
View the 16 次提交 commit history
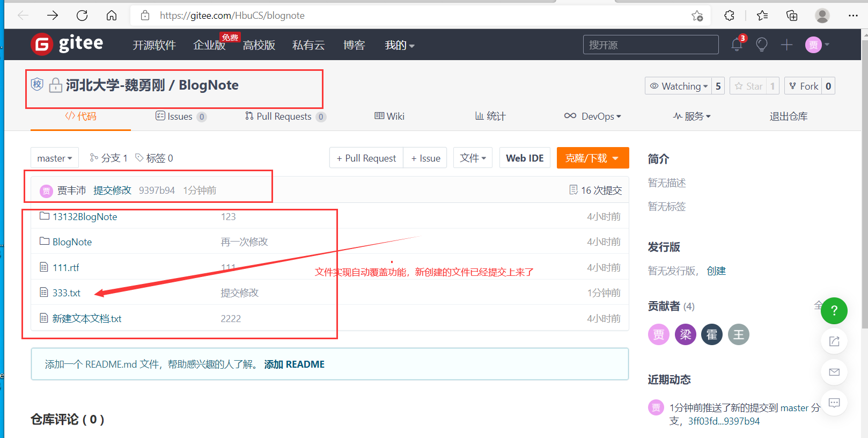pos(595,190)
